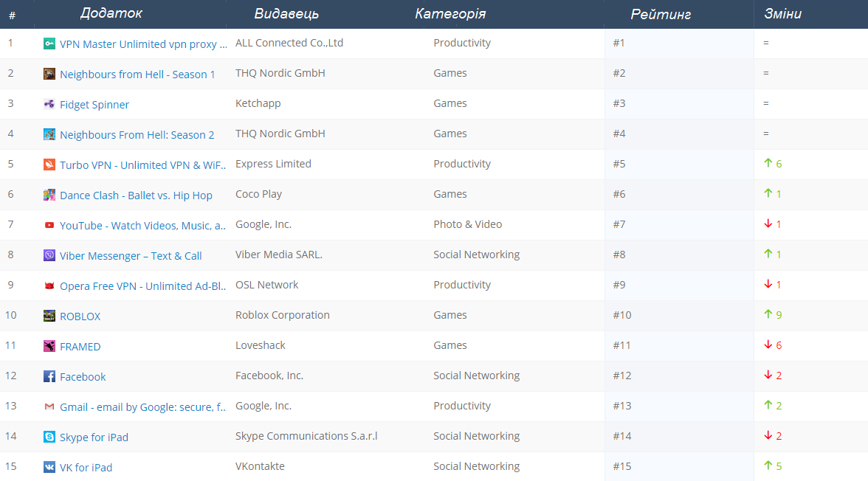Click the down 1 change for YouTube
This screenshot has height=481, width=868.
(772, 224)
